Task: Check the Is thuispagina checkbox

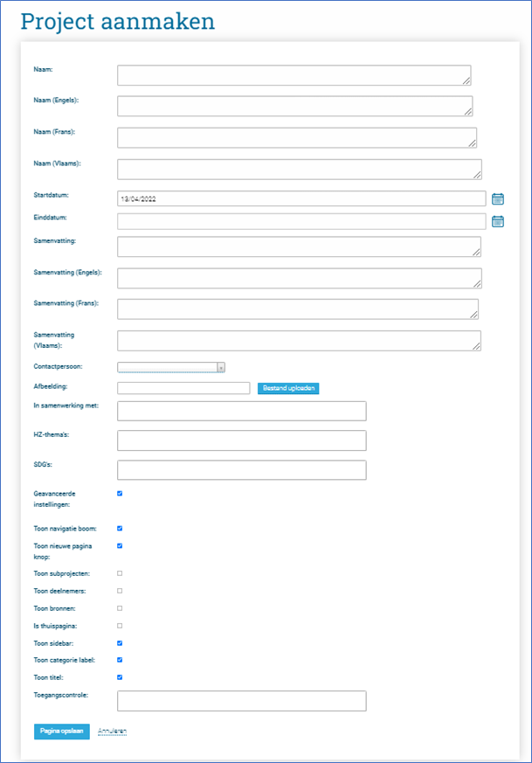Action: 120,626
